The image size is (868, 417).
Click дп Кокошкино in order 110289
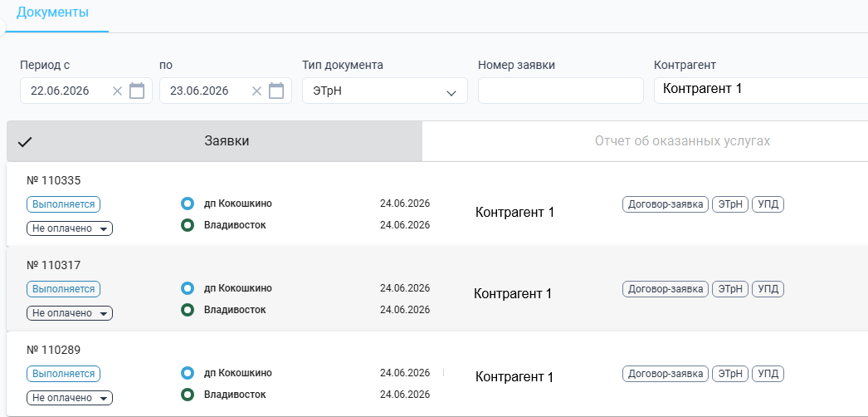tap(238, 373)
